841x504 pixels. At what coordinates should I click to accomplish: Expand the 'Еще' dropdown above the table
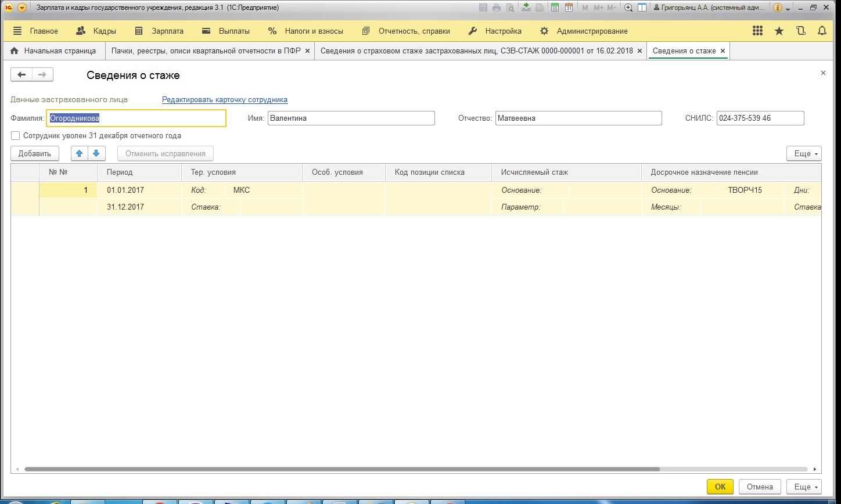[x=803, y=154]
